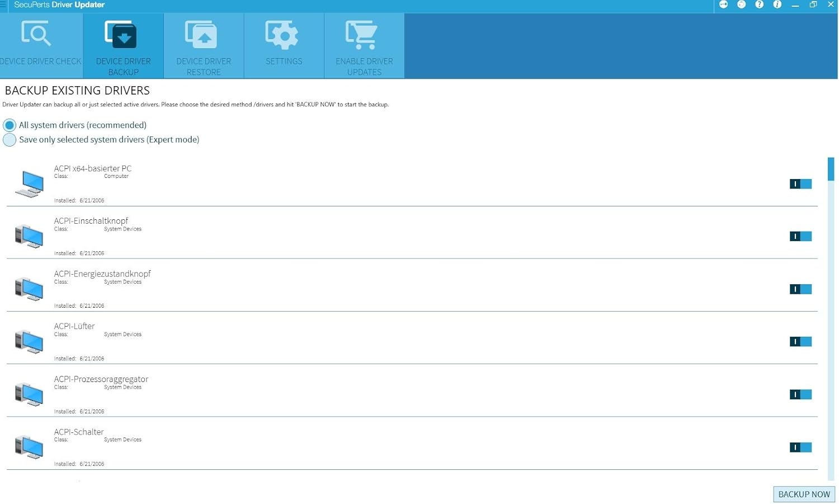The width and height of the screenshot is (839, 504).
Task: Click the driver list vertical scrollbar thumb
Action: pyautogui.click(x=831, y=169)
